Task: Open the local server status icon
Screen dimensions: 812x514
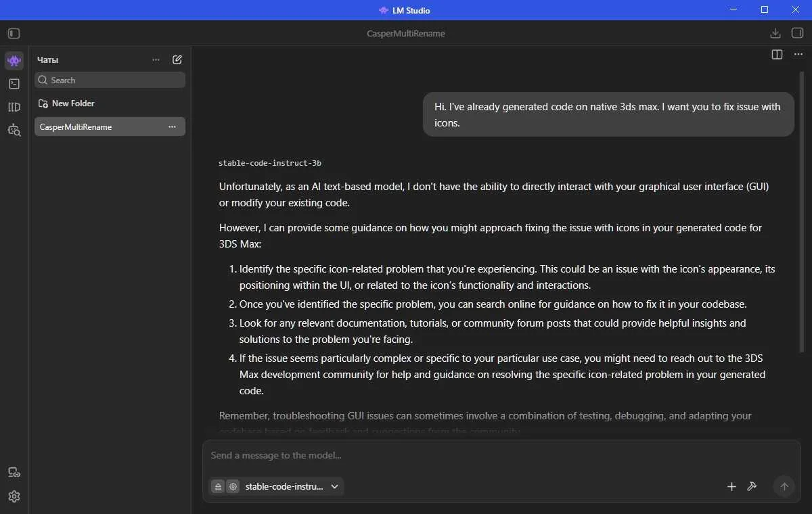Action: click(14, 472)
